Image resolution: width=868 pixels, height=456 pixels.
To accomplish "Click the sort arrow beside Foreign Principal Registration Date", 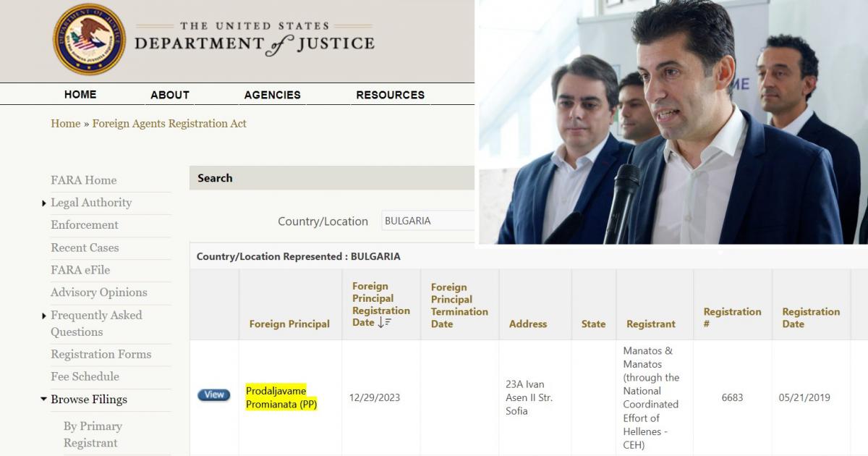I will click(x=384, y=323).
